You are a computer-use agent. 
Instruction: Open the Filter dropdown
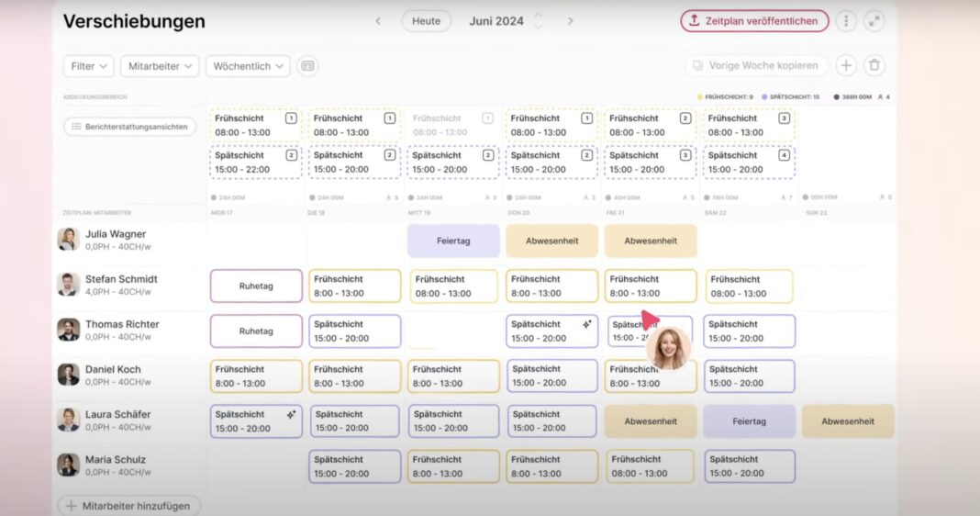(88, 66)
